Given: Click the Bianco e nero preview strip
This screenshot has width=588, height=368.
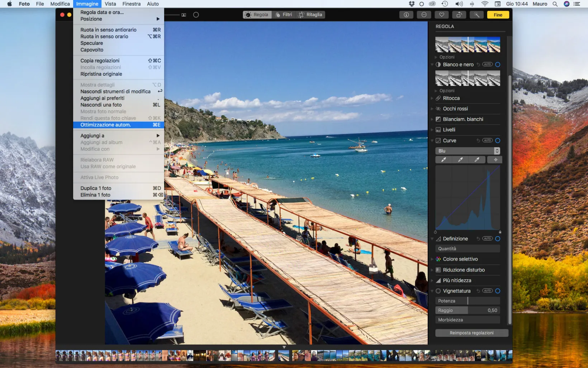Looking at the screenshot, I should point(468,78).
